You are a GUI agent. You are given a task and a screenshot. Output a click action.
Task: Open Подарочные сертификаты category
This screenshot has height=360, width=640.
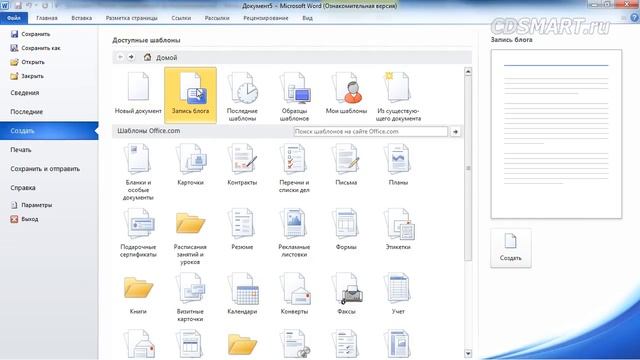pos(138,233)
